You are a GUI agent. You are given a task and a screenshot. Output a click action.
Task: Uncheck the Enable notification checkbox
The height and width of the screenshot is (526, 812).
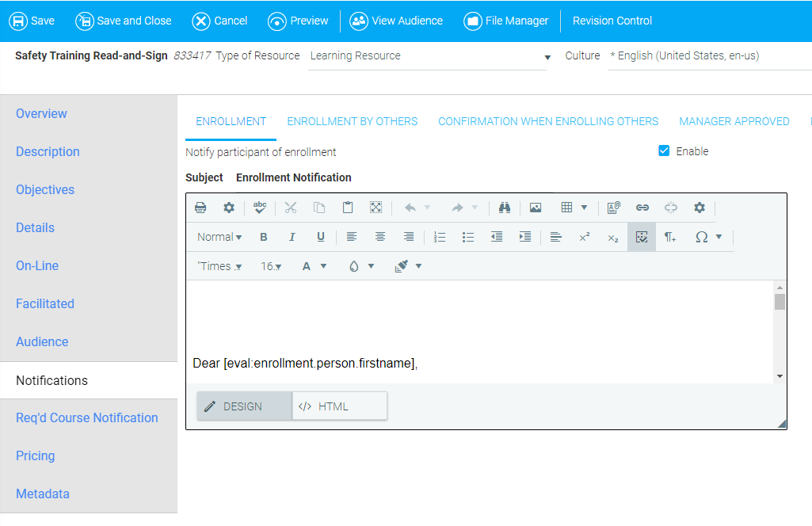click(664, 151)
